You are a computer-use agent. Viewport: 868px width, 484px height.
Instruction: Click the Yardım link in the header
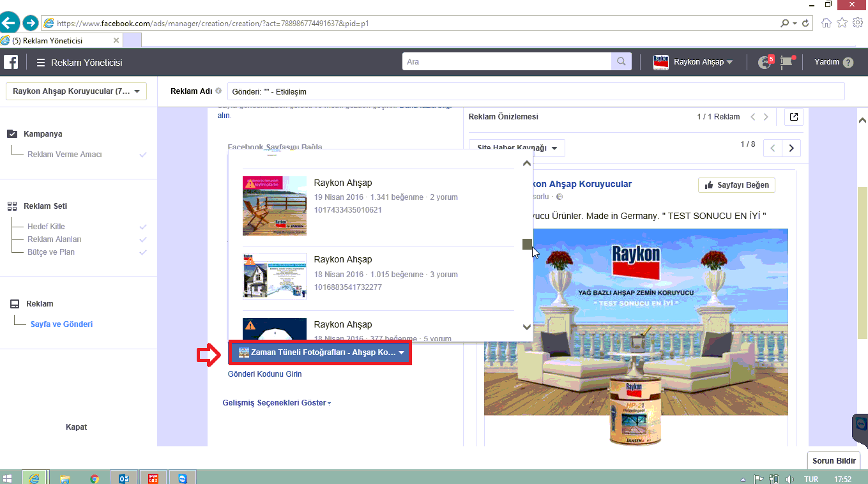pos(826,62)
